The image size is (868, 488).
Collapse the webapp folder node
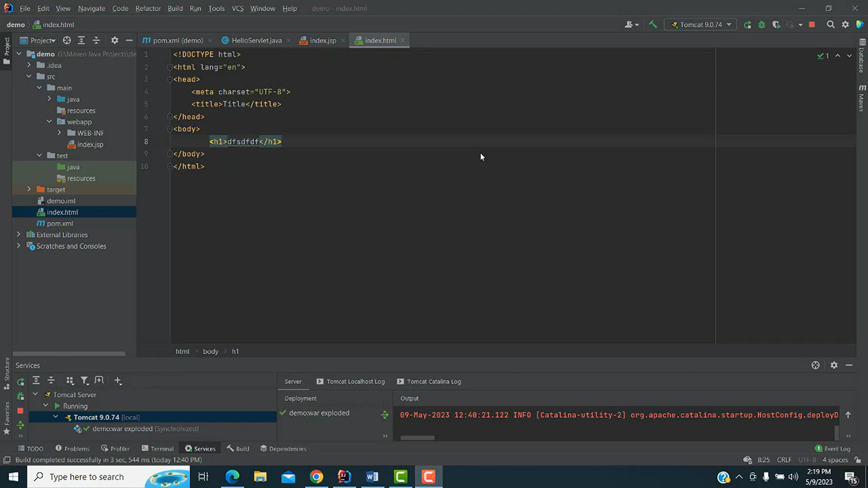pos(49,122)
